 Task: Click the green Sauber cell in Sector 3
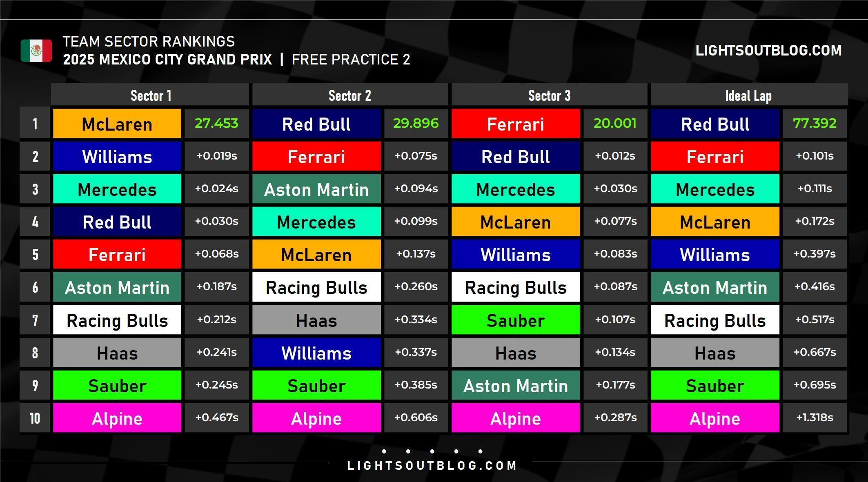click(516, 320)
